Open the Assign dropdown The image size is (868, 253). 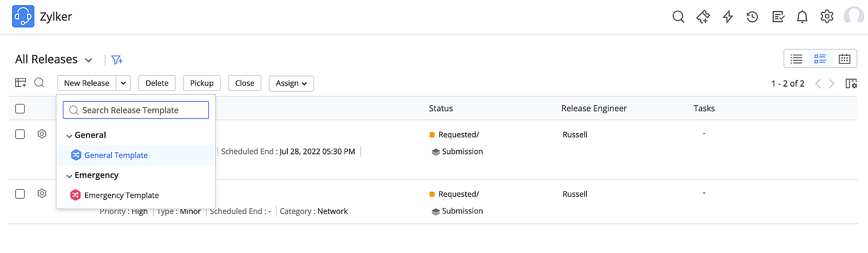coord(291,83)
